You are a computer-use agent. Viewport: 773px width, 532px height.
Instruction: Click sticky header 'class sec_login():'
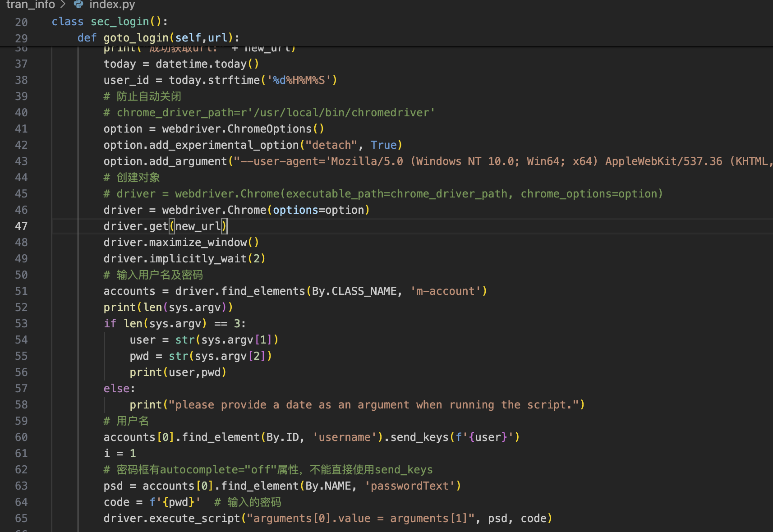click(x=110, y=22)
